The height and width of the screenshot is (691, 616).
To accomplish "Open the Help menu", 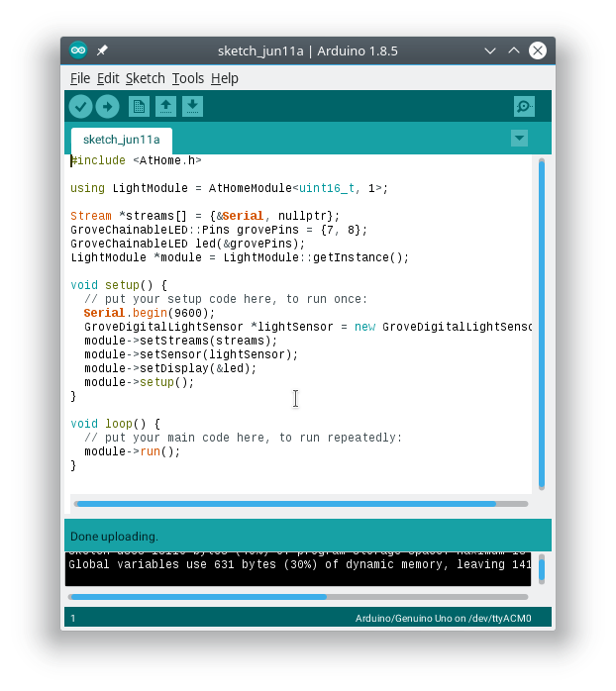I will (225, 78).
